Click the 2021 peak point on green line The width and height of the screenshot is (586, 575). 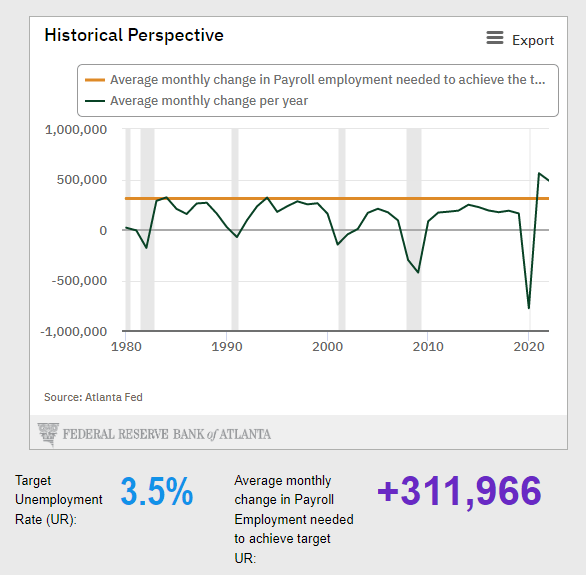539,173
